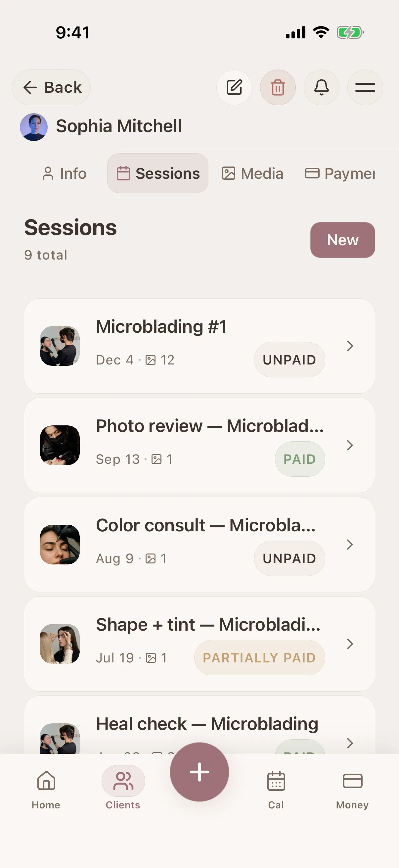
Task: Tap the floating plus add button
Action: tap(199, 772)
